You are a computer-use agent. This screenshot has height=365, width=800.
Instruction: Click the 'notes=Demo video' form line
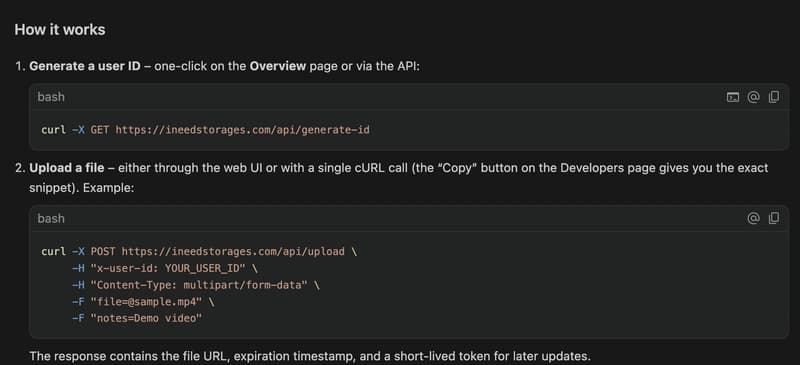pyautogui.click(x=137, y=319)
